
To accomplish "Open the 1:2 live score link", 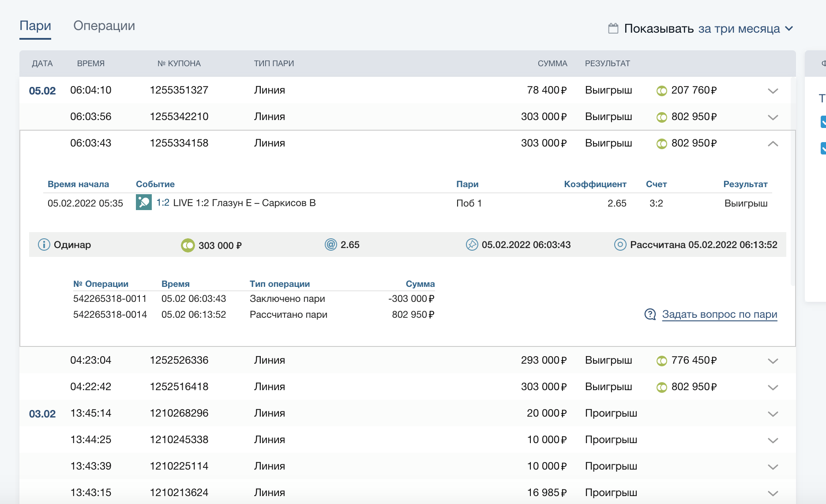I will 163,203.
